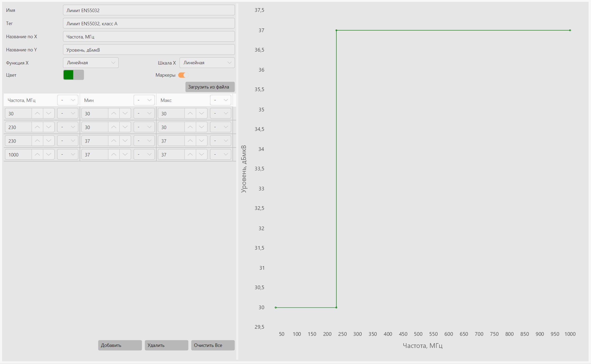Click the Добавить button

pos(120,345)
